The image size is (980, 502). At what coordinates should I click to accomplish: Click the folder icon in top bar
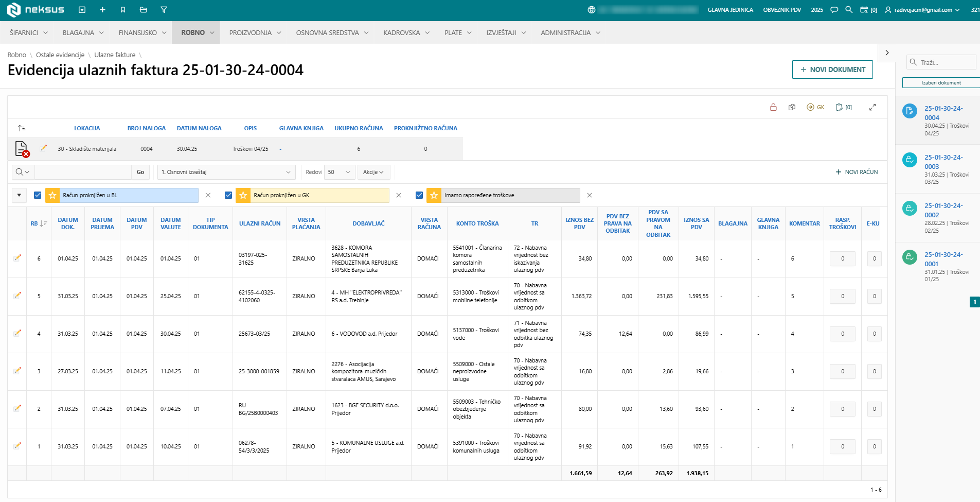click(x=144, y=10)
